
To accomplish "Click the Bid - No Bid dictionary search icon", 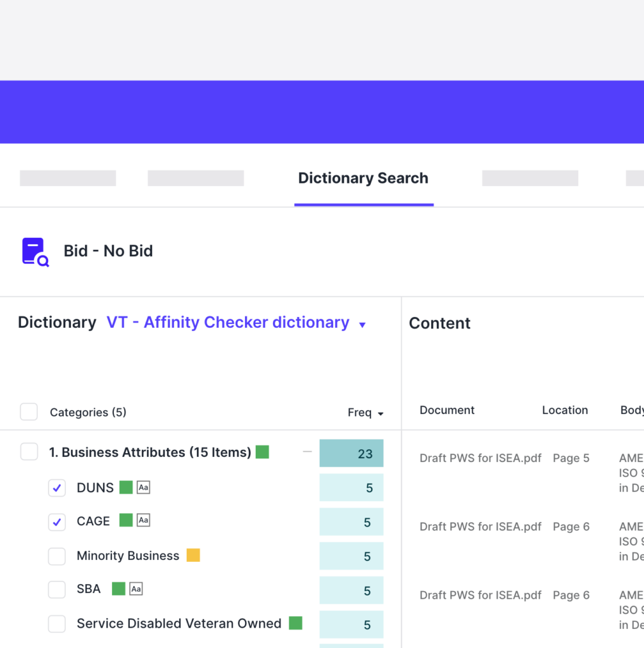I will click(x=35, y=252).
